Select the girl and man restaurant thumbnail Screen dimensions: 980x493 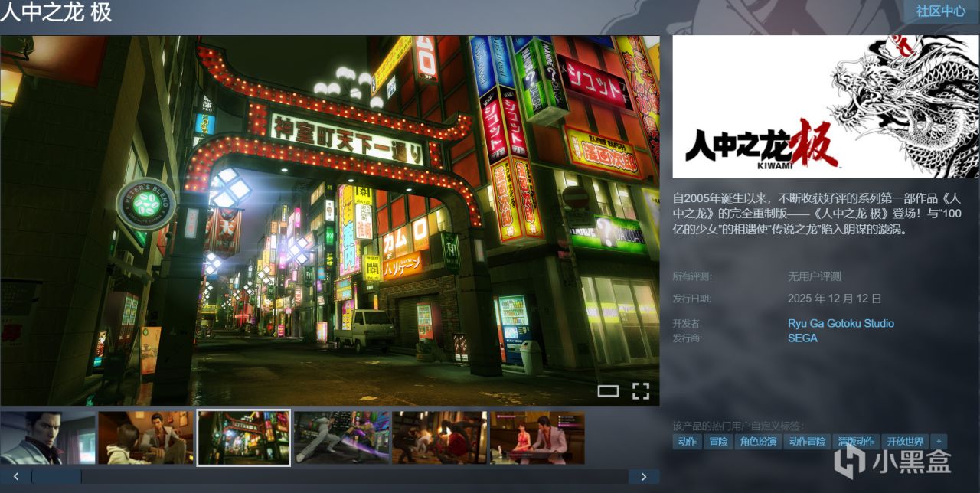(145, 438)
